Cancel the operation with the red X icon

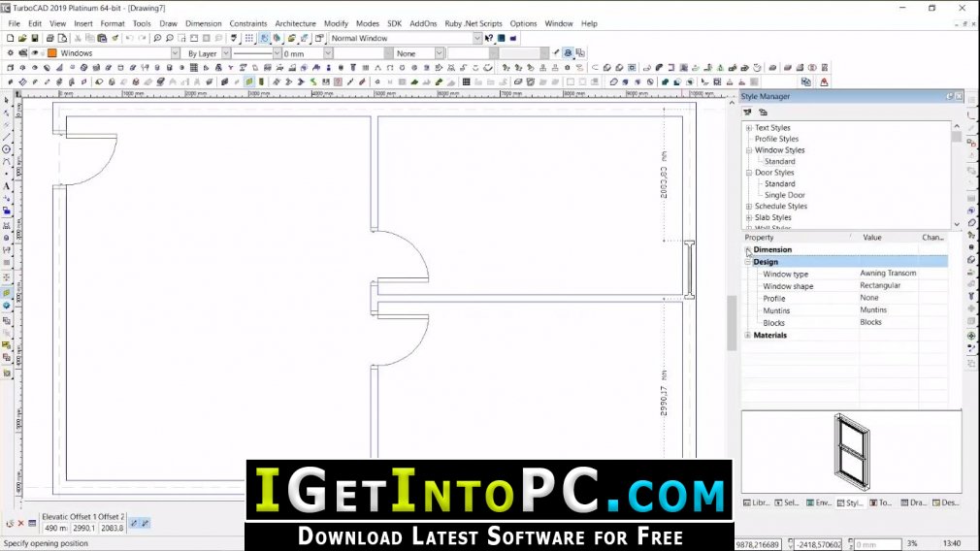click(x=20, y=523)
